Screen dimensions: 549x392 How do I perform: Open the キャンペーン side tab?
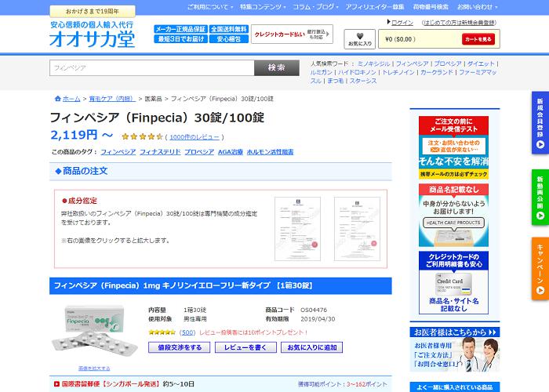pyautogui.click(x=540, y=269)
